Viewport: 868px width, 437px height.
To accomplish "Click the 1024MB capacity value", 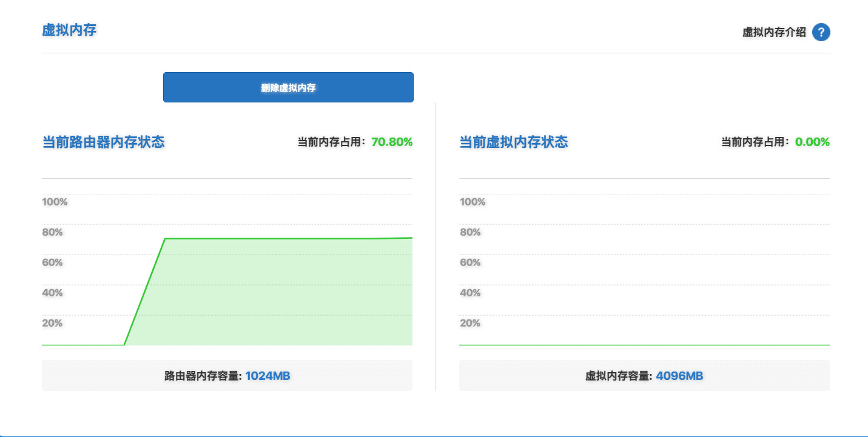I will (267, 376).
